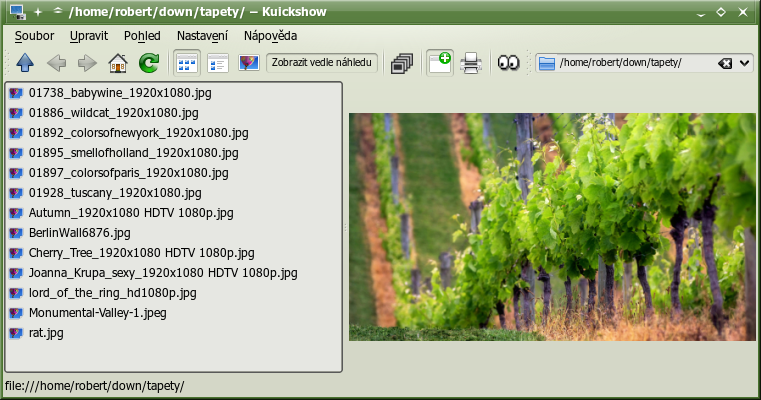Switch to detailed list view
Viewport: 761px width, 400px height.
[x=218, y=63]
